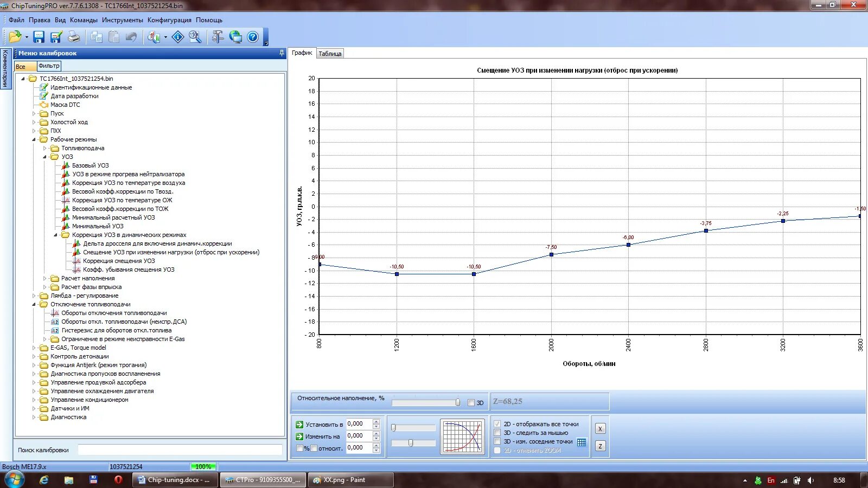Open the Инструменты menu

tap(123, 20)
